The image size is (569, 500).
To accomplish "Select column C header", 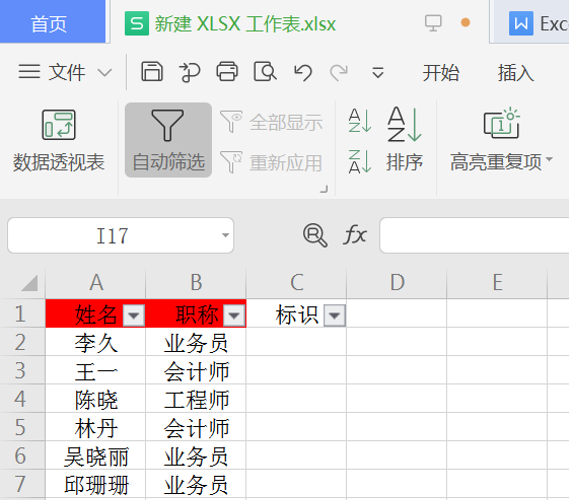I will [296, 283].
